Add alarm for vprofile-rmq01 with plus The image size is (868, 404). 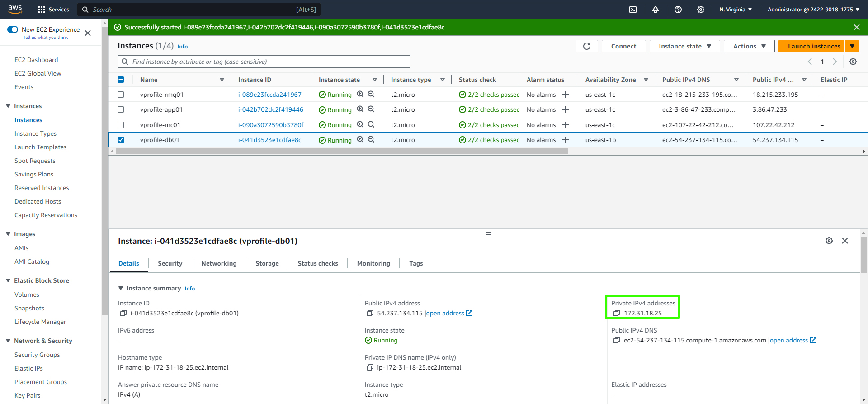[x=566, y=95]
